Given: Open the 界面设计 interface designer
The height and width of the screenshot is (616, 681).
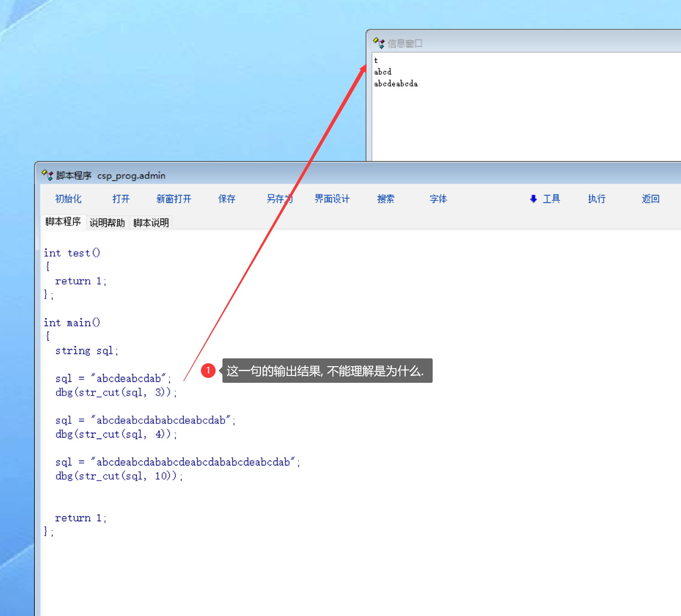Looking at the screenshot, I should tap(332, 199).
